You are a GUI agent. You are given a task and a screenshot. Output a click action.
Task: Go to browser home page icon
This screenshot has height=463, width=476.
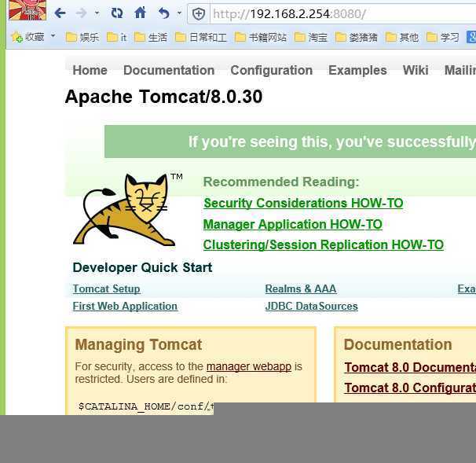click(140, 13)
